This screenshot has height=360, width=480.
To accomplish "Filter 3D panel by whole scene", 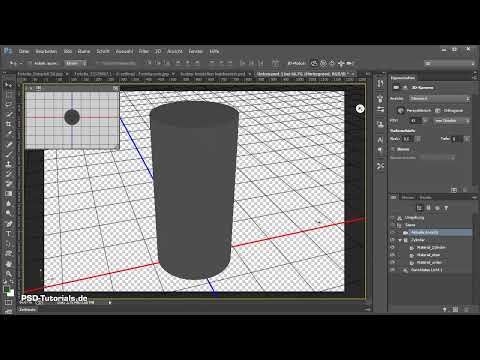I will pos(420,208).
